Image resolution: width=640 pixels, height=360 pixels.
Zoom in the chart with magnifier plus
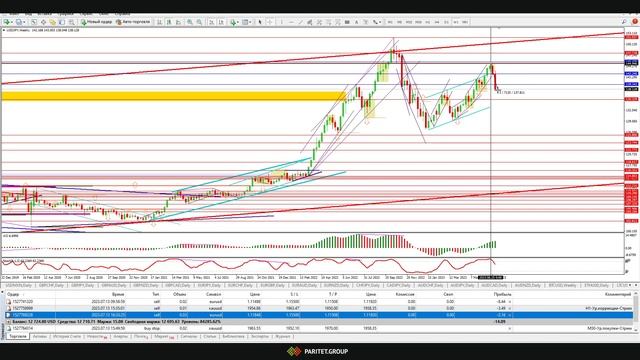point(190,22)
